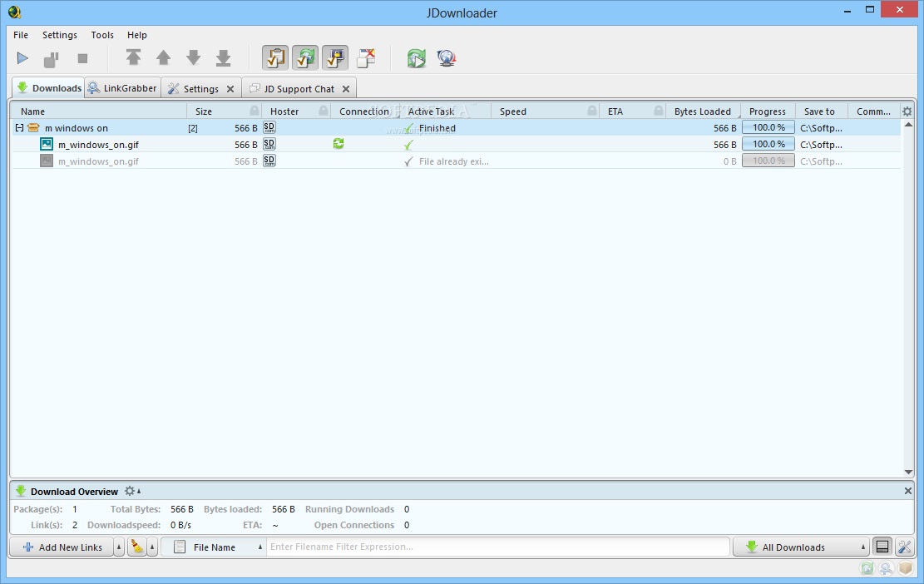Move selection to bottom of the list

coord(224,57)
